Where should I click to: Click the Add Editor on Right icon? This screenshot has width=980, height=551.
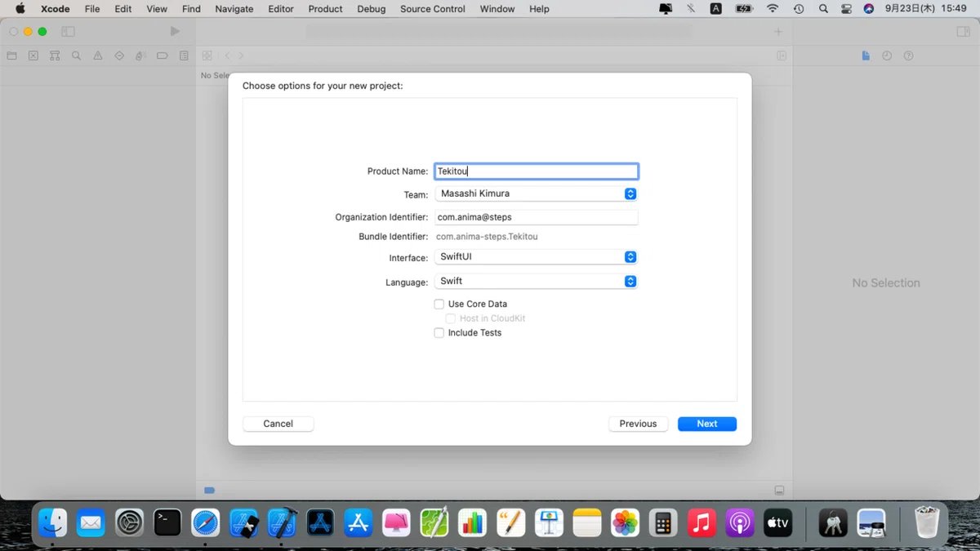pos(782,56)
